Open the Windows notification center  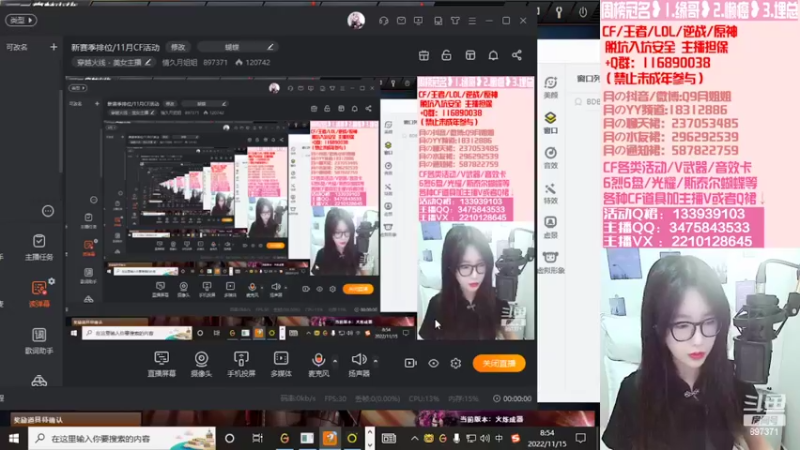pos(581,438)
